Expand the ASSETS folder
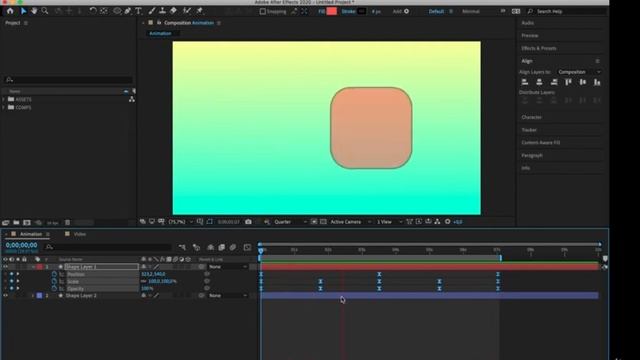The width and height of the screenshot is (640, 360). point(4,99)
